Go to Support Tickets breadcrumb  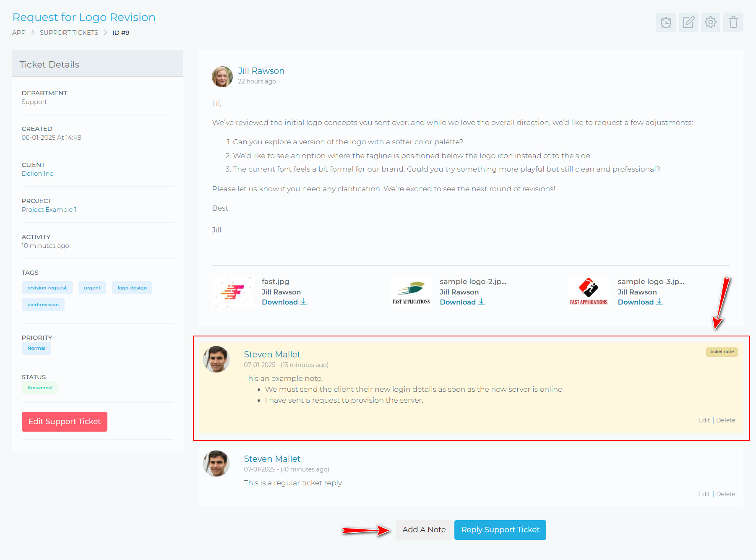(x=69, y=33)
